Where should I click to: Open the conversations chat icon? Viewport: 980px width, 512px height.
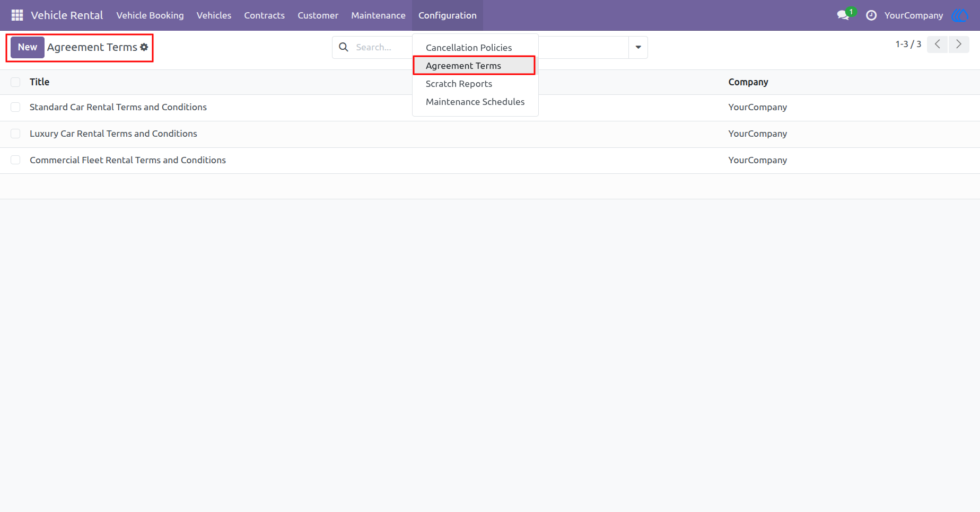pos(843,15)
